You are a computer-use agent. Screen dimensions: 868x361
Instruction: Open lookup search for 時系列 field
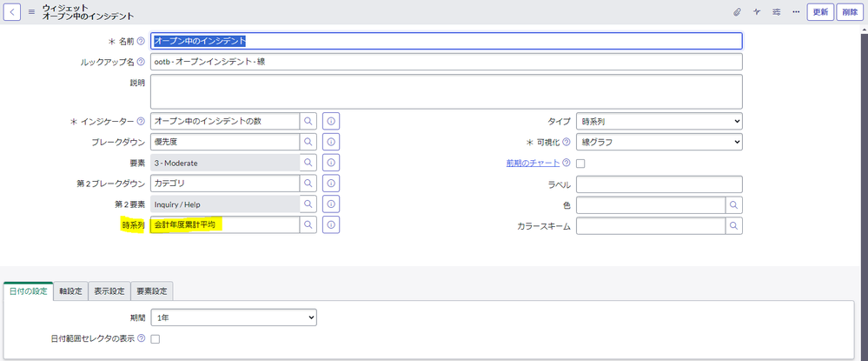point(308,224)
